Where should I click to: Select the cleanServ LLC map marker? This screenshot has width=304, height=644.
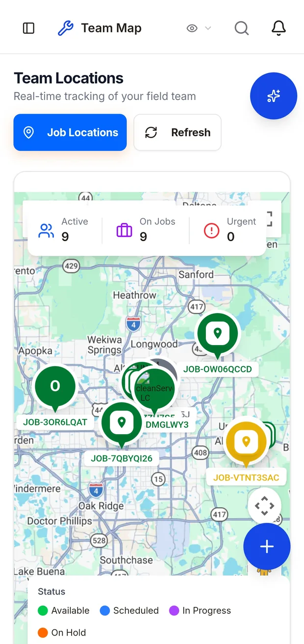click(x=154, y=391)
